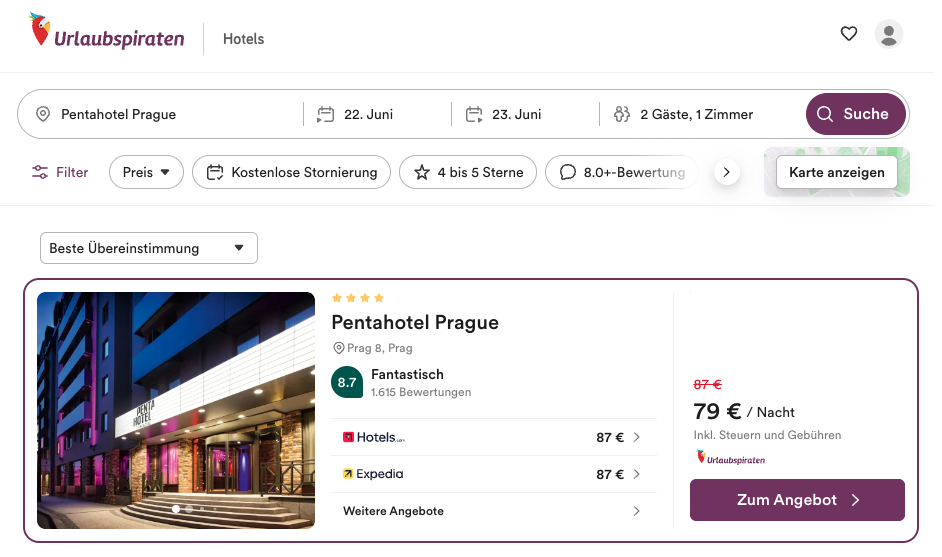Click the 1.615 Bewertungen text

(x=421, y=392)
